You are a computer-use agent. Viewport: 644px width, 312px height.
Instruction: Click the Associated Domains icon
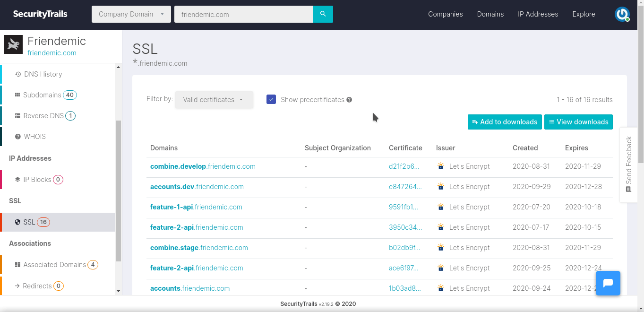(x=17, y=265)
